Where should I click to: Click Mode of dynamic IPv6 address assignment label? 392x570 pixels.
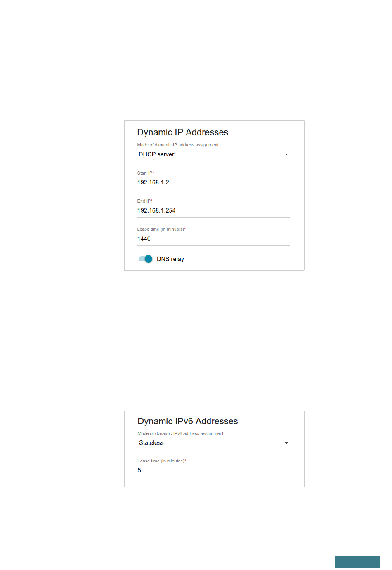(180, 433)
